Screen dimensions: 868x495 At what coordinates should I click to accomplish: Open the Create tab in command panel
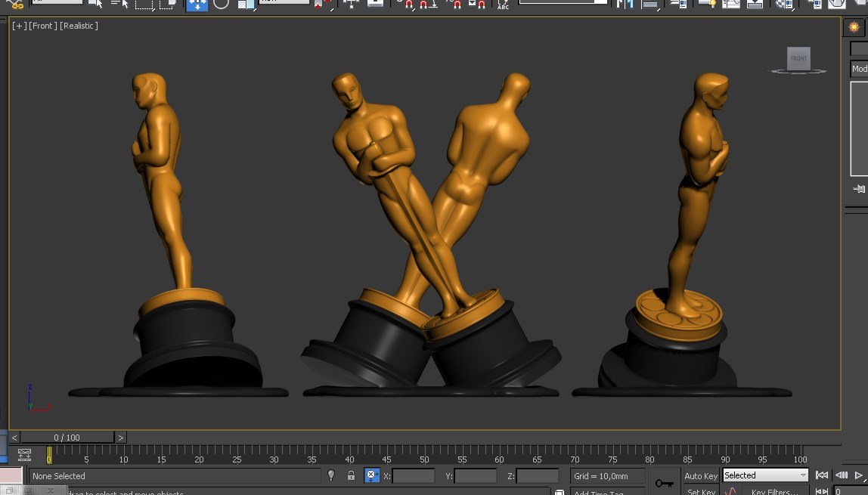[x=854, y=26]
